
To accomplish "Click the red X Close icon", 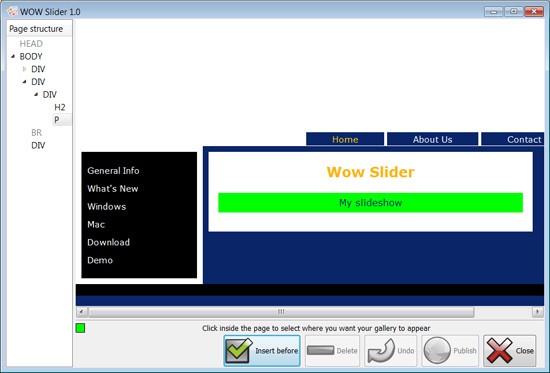I will (x=499, y=350).
